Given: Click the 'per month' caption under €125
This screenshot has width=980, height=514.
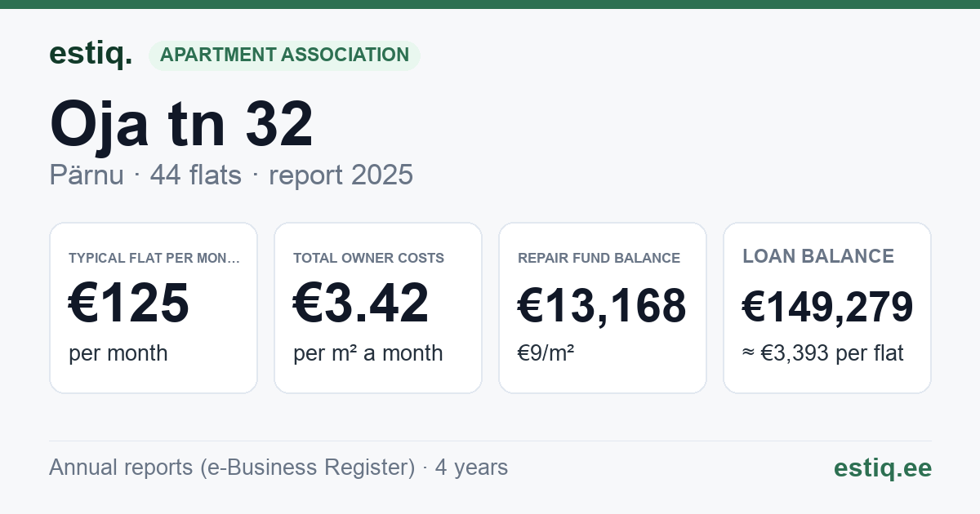Looking at the screenshot, I should click(x=118, y=353).
